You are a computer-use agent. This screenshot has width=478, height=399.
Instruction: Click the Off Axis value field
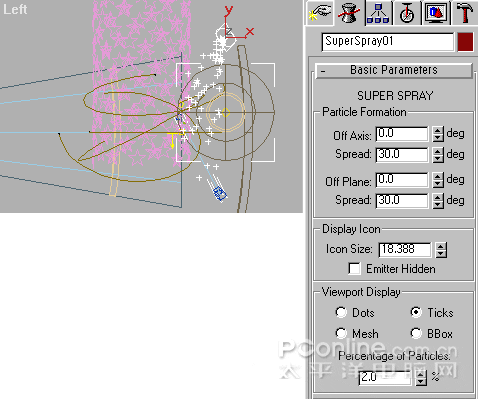pos(402,134)
